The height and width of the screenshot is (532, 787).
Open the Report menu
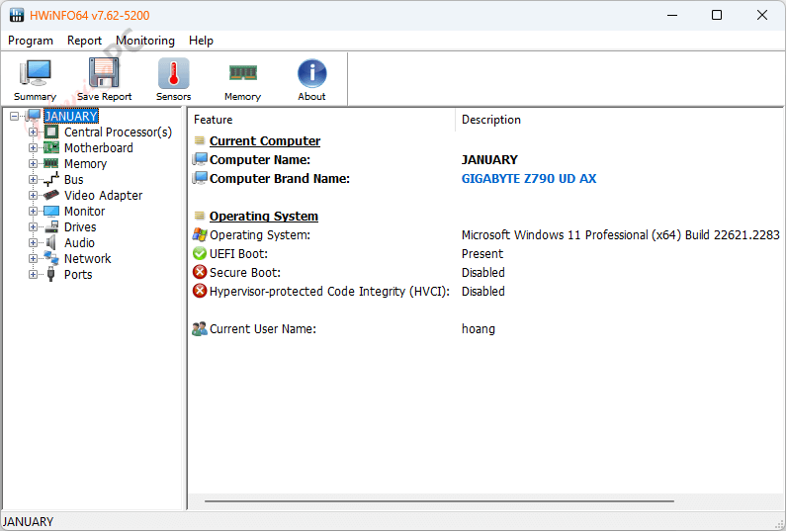pos(84,41)
